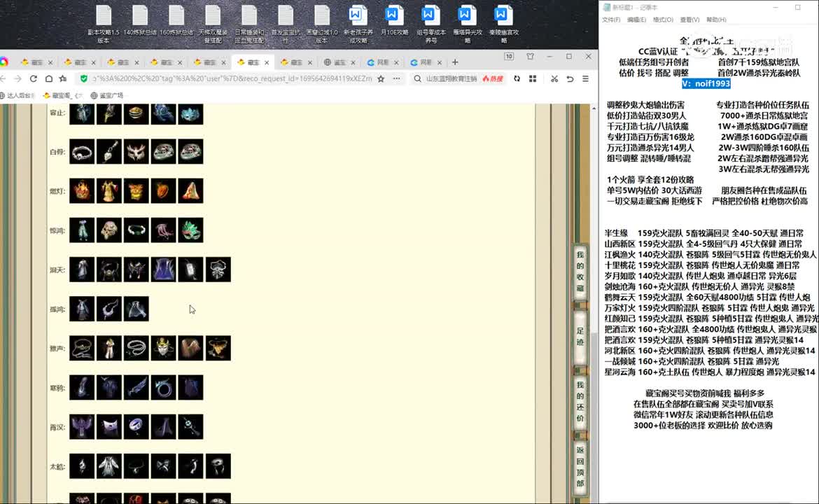This screenshot has height=504, width=819.
Task: Open the 秦陵幽宫攻略 Word document
Action: (x=504, y=24)
